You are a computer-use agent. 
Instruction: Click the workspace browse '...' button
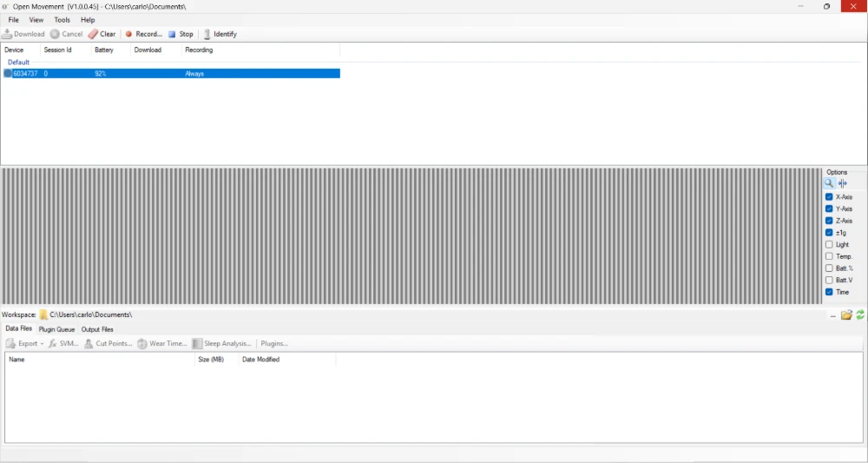[x=832, y=315]
